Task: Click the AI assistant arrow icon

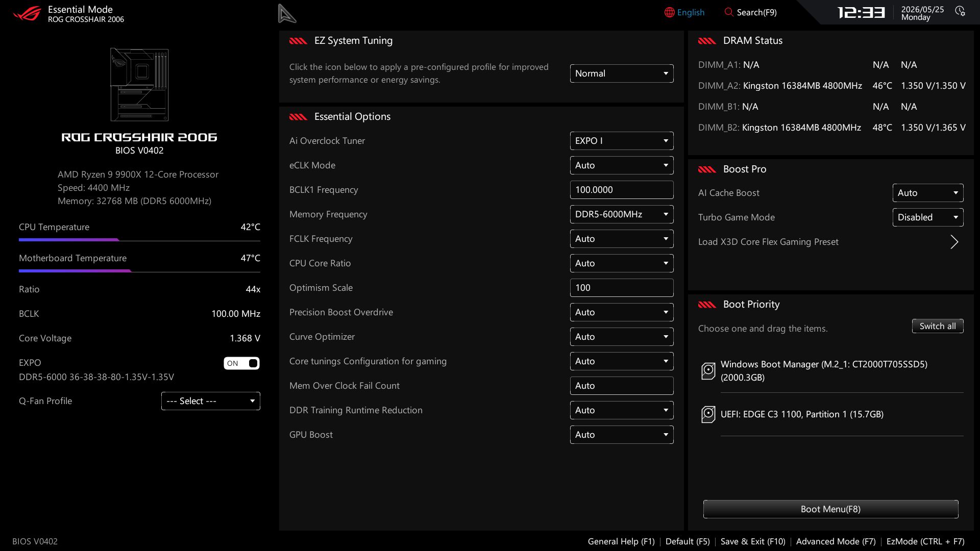Action: tap(287, 14)
